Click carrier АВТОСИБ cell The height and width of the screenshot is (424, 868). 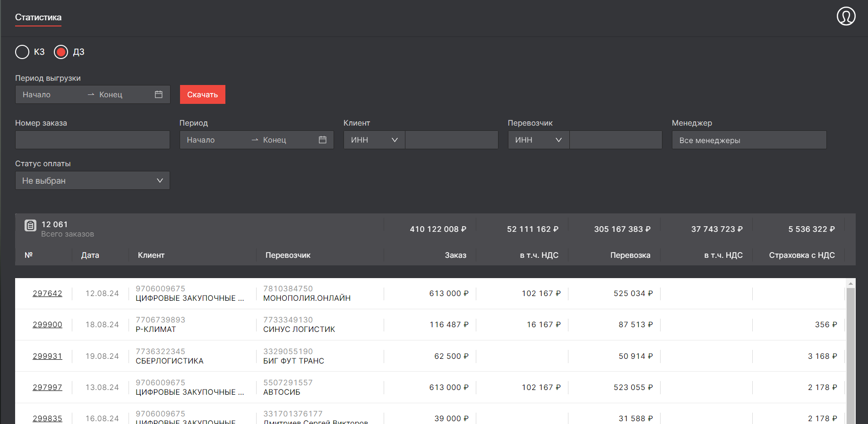[282, 392]
